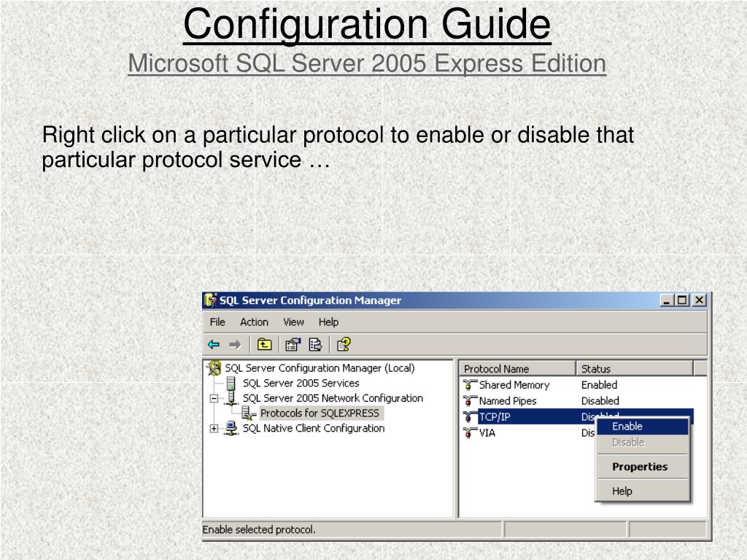Click the Up one level folder icon
Image resolution: width=747 pixels, height=560 pixels.
[x=264, y=344]
